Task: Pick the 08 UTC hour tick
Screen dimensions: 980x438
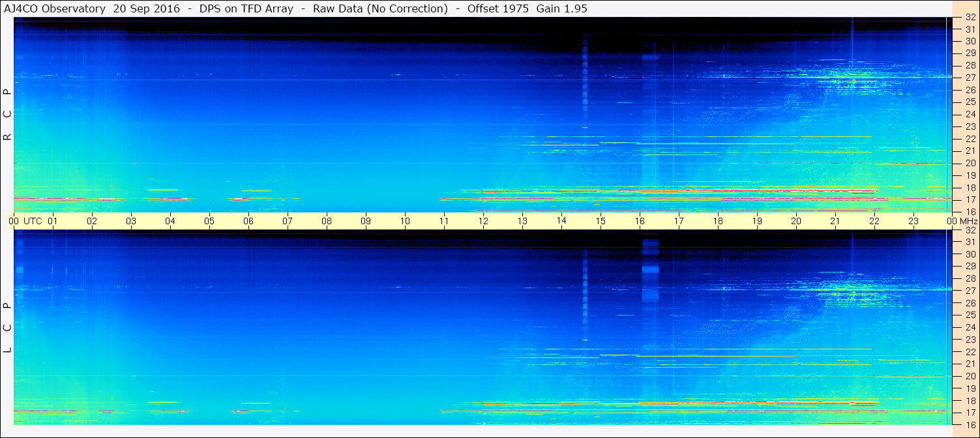Action: coord(327,221)
